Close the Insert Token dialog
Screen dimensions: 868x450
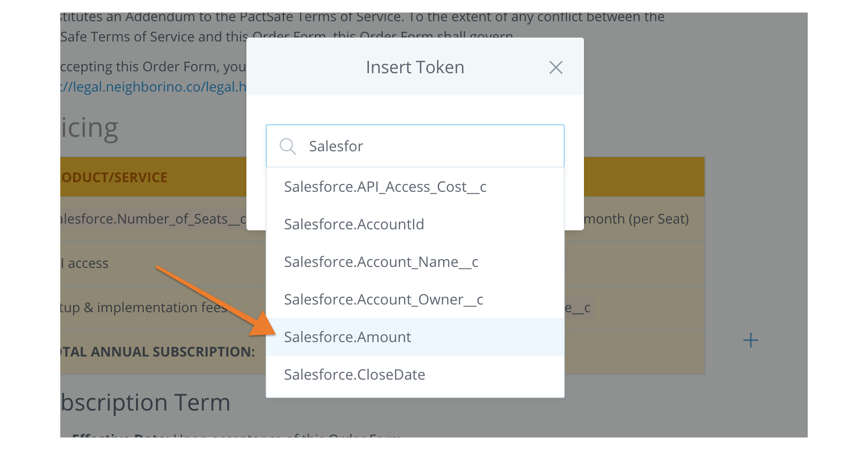[556, 67]
